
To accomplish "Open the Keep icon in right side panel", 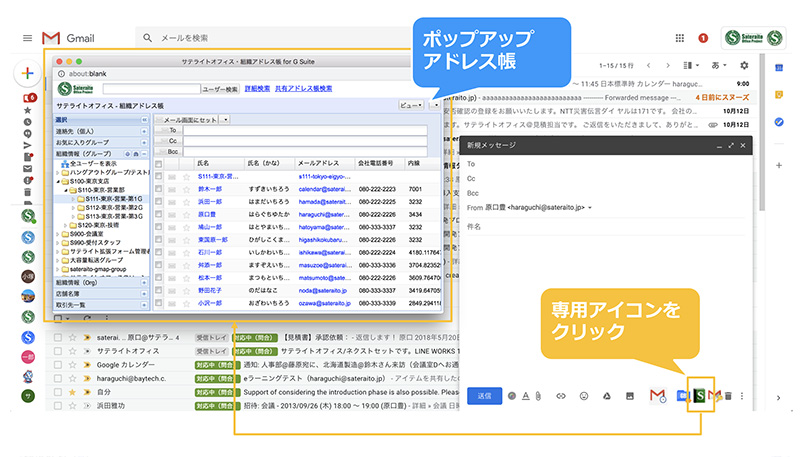I will [779, 94].
